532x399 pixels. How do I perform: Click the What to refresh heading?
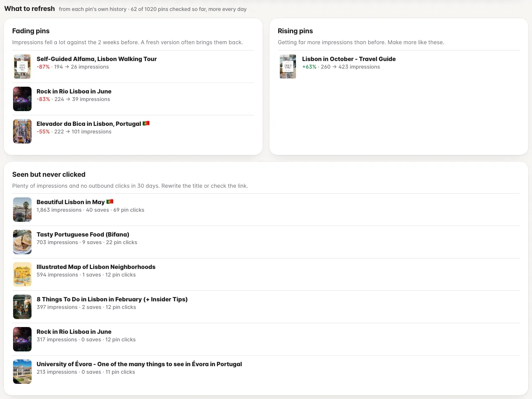coord(29,8)
